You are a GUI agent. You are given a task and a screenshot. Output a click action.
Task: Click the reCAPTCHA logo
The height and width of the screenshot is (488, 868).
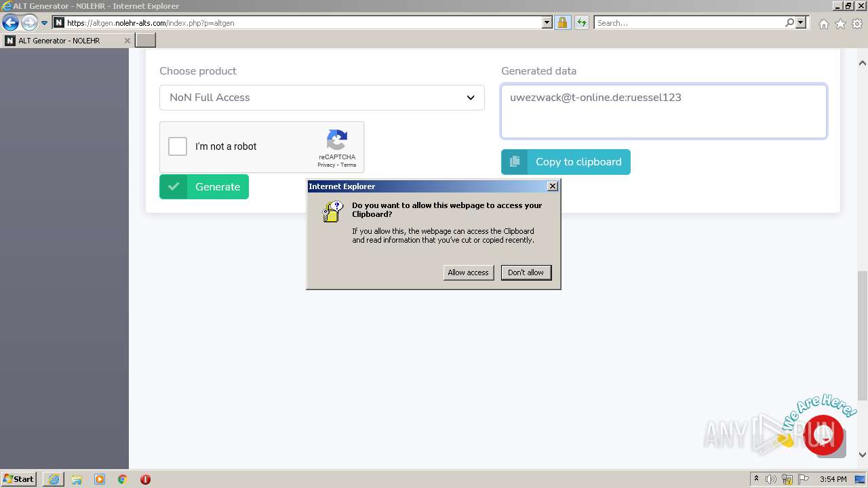click(337, 140)
